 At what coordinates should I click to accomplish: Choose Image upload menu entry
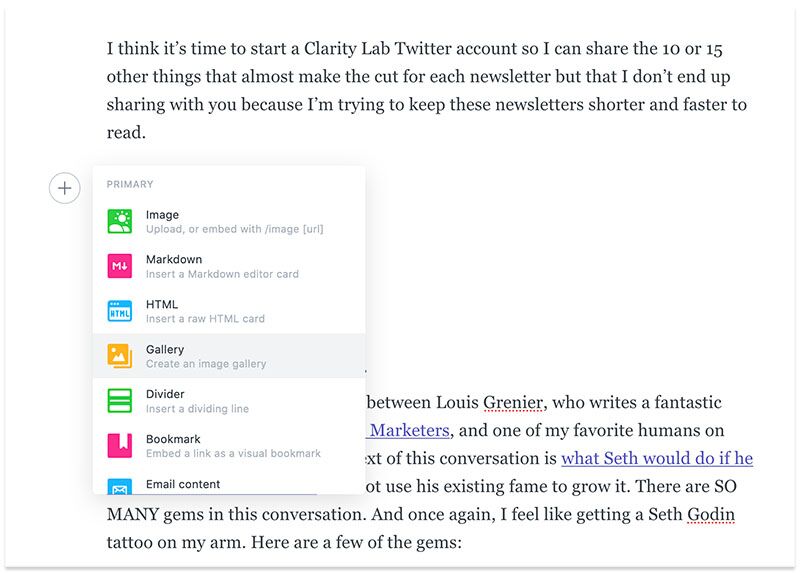click(x=229, y=221)
